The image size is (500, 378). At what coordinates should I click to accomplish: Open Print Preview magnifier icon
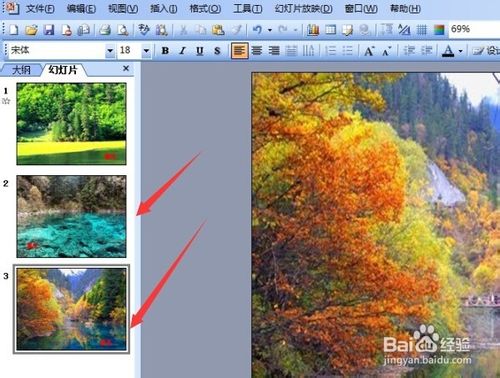coord(123,30)
